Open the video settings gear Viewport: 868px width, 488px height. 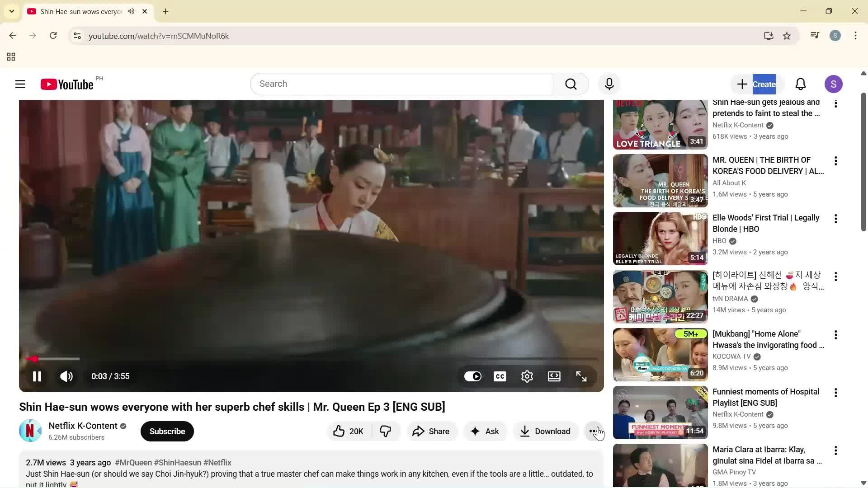(x=527, y=376)
